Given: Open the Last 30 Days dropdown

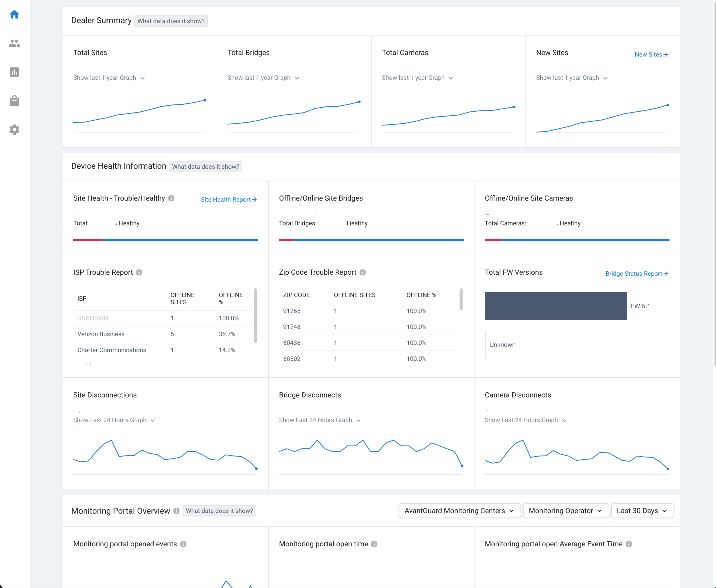Looking at the screenshot, I should coord(642,511).
